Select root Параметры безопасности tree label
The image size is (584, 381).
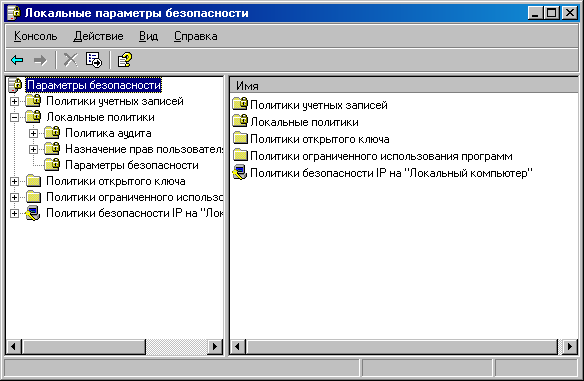[94, 85]
